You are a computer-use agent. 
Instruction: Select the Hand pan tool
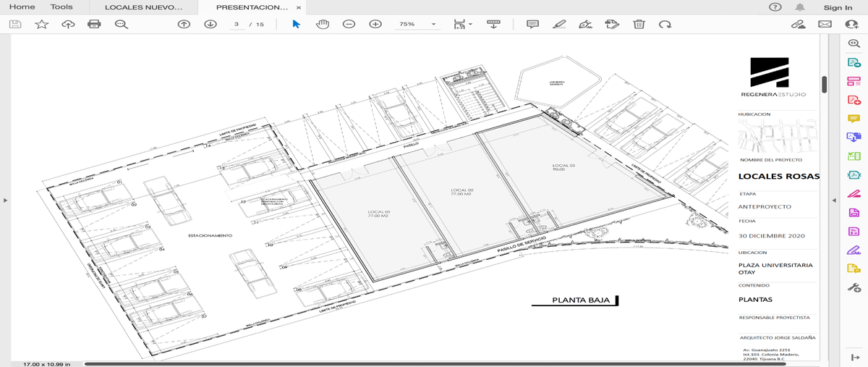[323, 24]
